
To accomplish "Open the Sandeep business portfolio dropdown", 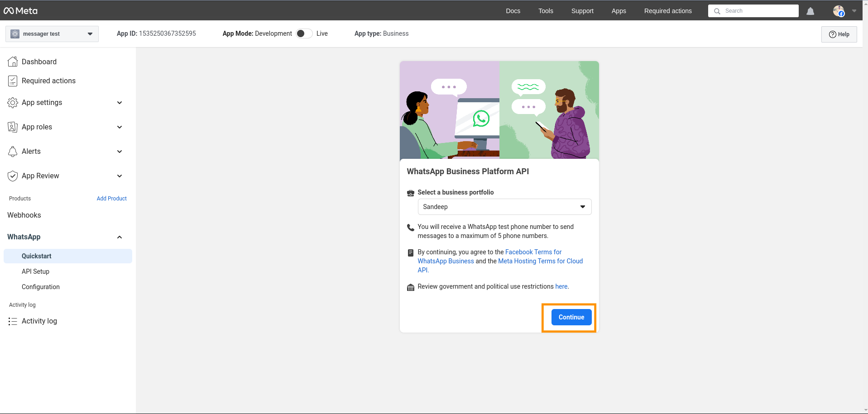I will (504, 207).
